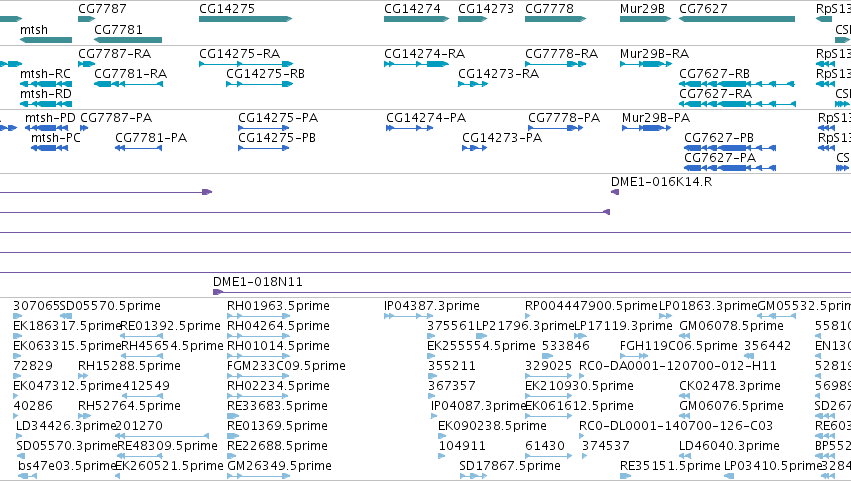
Task: Click the mtsh-PC protein label
Action: (56, 138)
